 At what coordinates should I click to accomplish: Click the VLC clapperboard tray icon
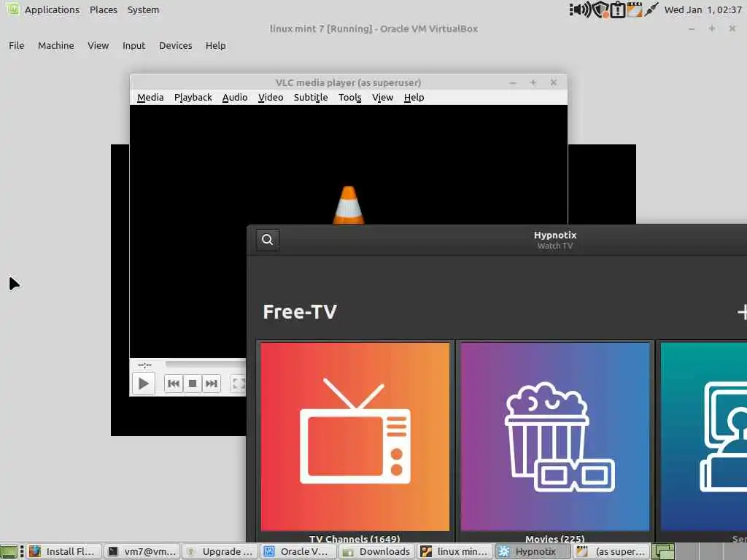[x=635, y=9]
